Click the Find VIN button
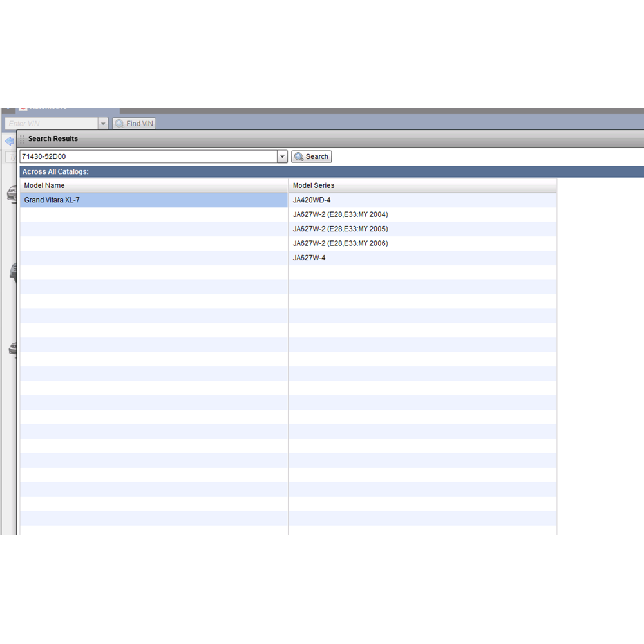 [134, 124]
